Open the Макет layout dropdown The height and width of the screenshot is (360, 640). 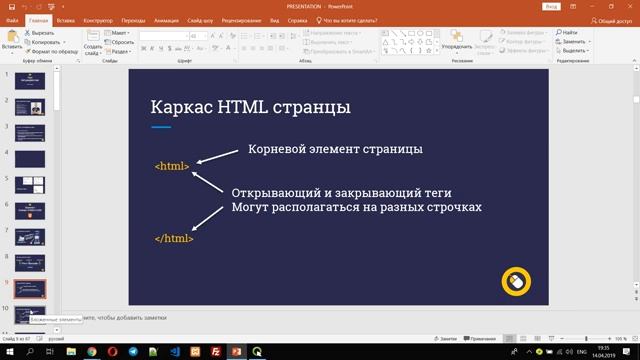pos(117,33)
